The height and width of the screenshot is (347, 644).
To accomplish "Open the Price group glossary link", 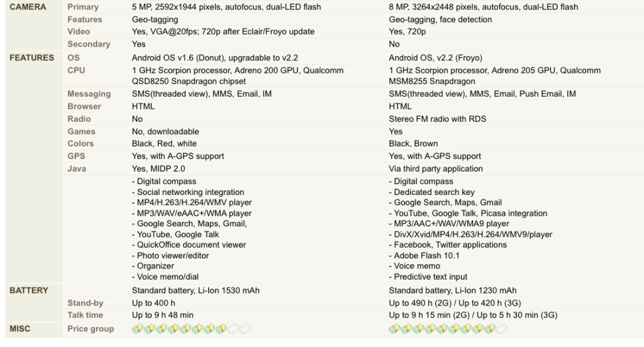I will (91, 329).
